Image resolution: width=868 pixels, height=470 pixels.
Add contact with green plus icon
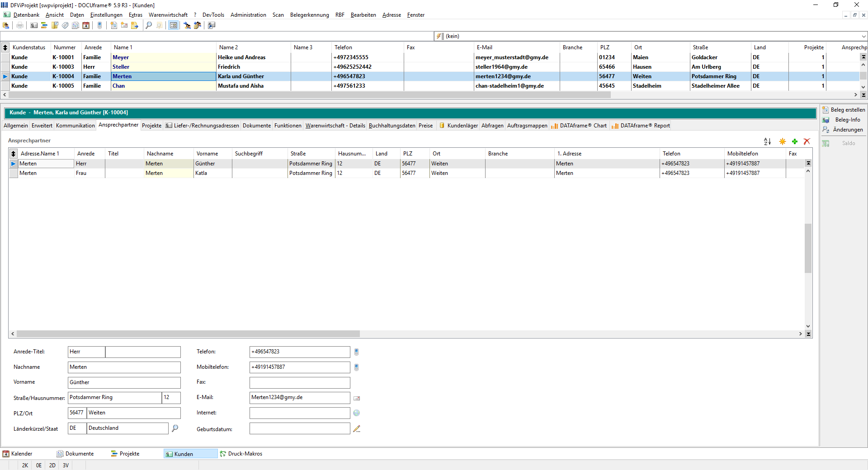point(795,141)
